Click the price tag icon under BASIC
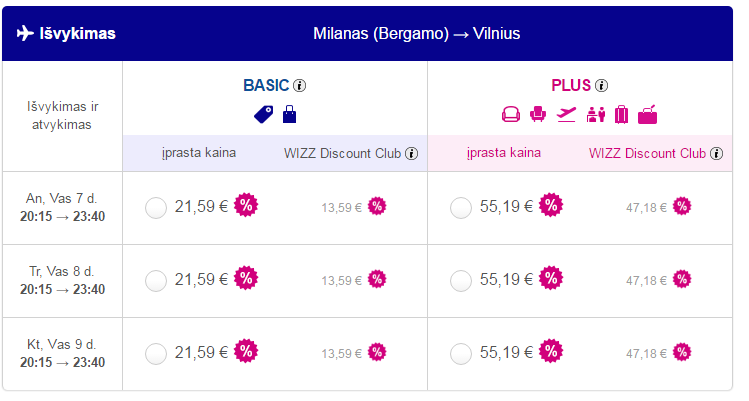Viewport: 749px width, 401px height. point(263,114)
